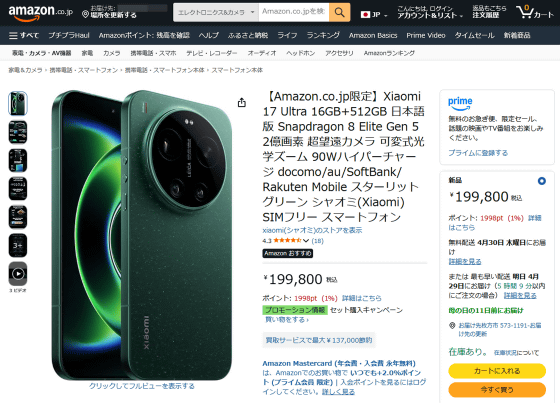Image resolution: width=560 pixels, height=403 pixels.
Task: Select the ヘッドホン category tab
Action: [x=300, y=53]
